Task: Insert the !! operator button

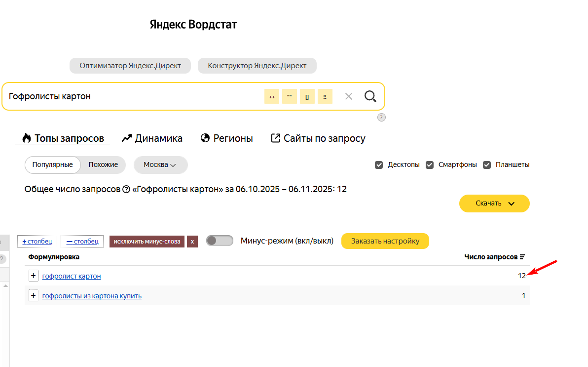Action: 325,96
